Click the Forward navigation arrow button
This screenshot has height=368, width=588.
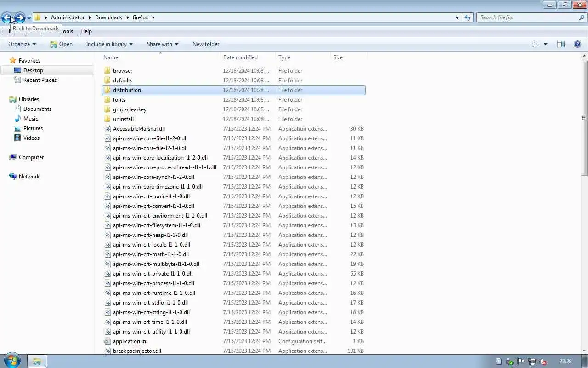[20, 17]
